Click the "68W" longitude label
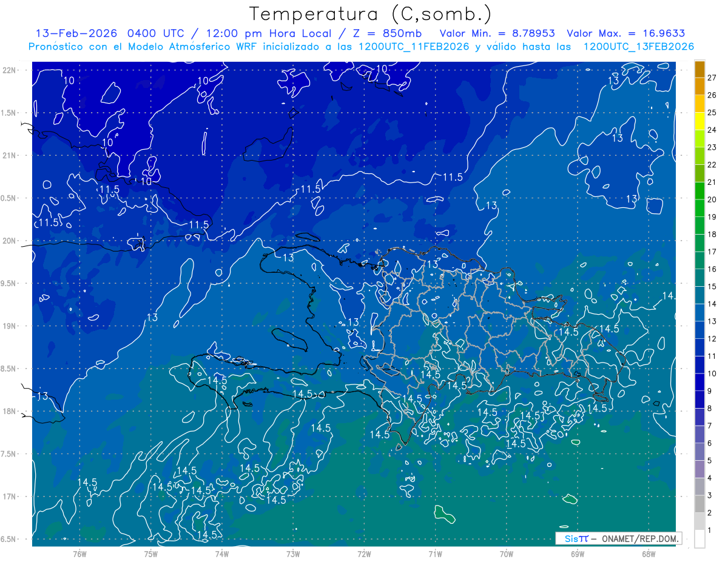 [x=648, y=554]
